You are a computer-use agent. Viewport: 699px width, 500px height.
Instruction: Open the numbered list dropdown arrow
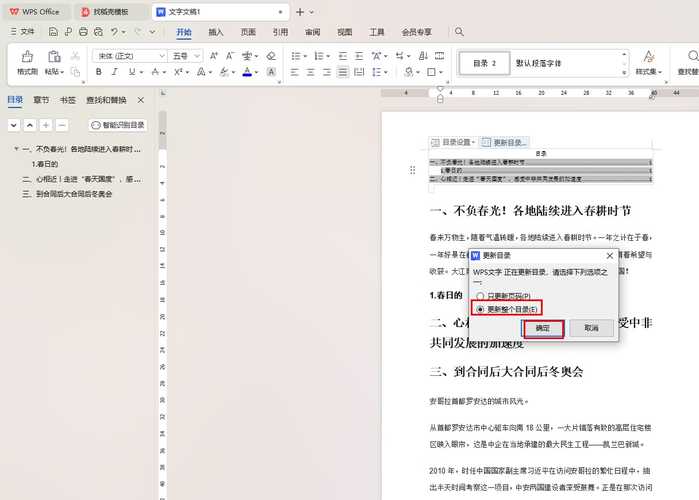coord(328,56)
